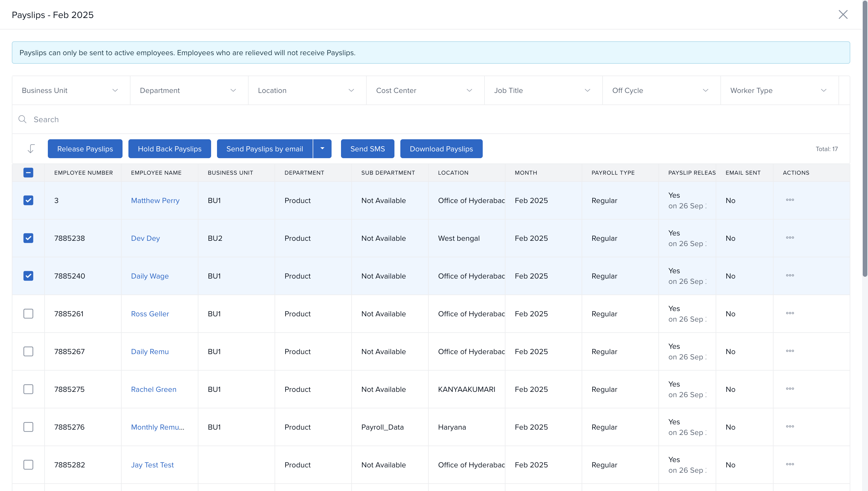Toggle the select-all header checkbox

point(28,173)
